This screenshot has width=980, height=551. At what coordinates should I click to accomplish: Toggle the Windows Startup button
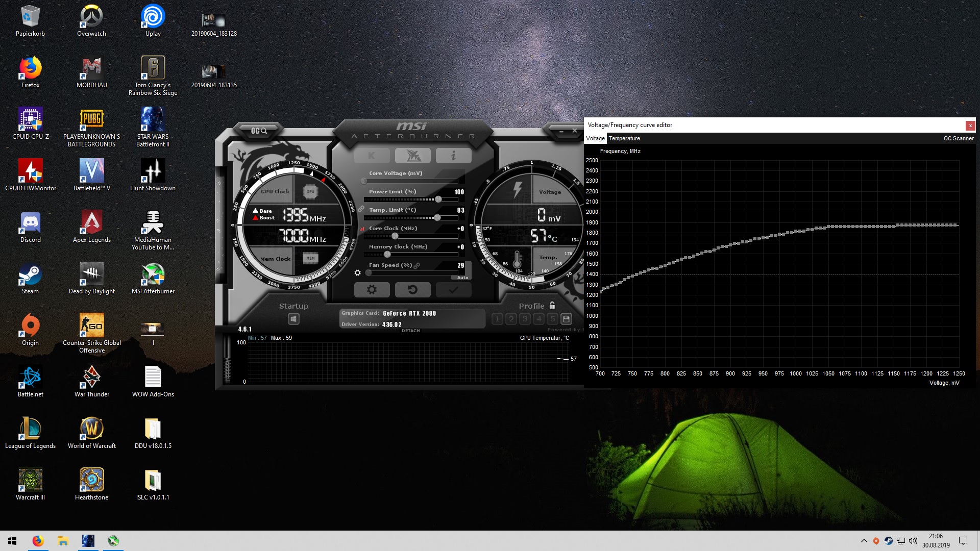[293, 319]
